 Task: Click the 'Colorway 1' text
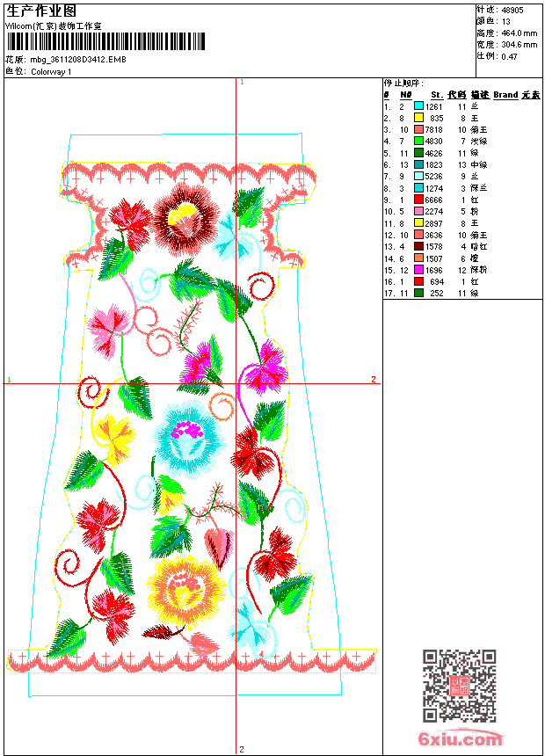click(51, 71)
